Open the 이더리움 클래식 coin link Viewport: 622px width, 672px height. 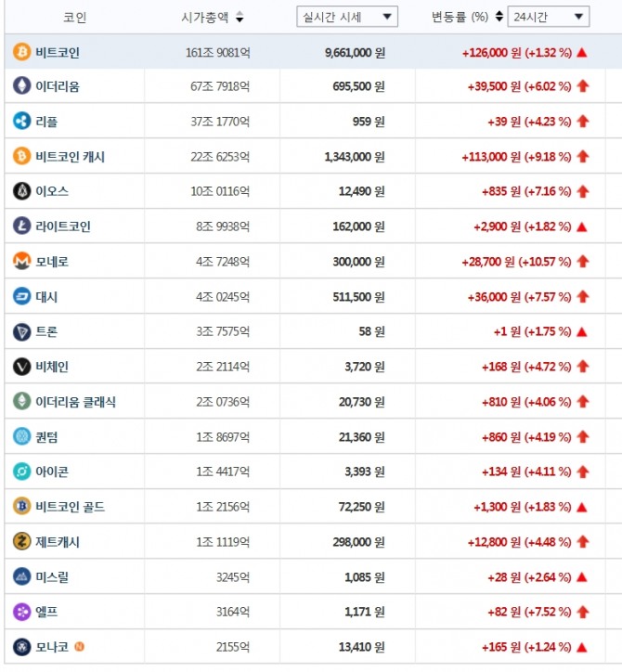(x=75, y=402)
